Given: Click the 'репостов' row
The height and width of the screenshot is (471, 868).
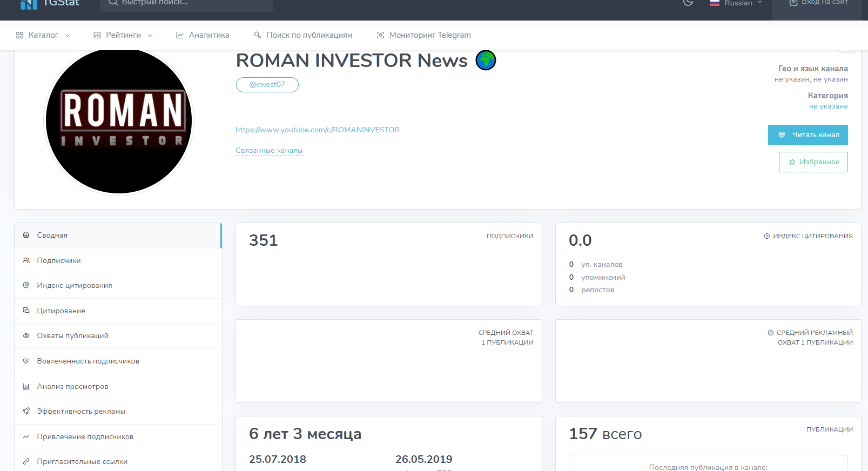Looking at the screenshot, I should tap(591, 290).
